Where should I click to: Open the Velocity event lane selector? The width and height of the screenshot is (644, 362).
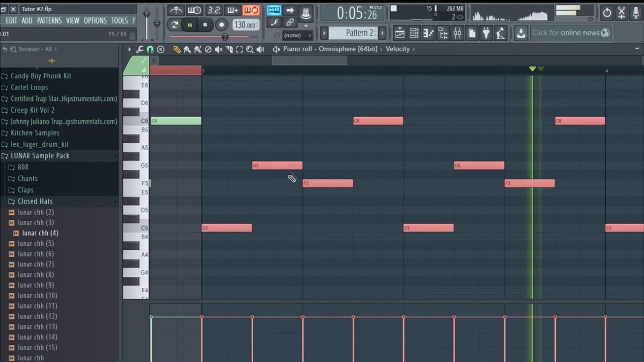coord(398,49)
